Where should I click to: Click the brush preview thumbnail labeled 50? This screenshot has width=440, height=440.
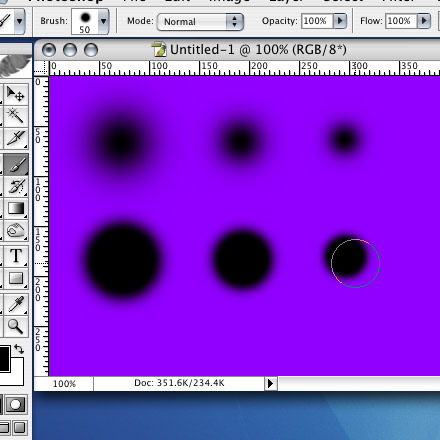85,21
